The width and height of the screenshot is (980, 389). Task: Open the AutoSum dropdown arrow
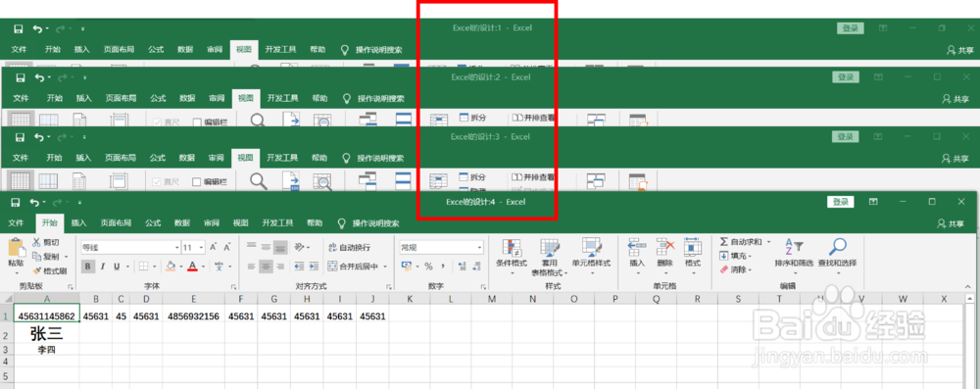click(x=768, y=242)
